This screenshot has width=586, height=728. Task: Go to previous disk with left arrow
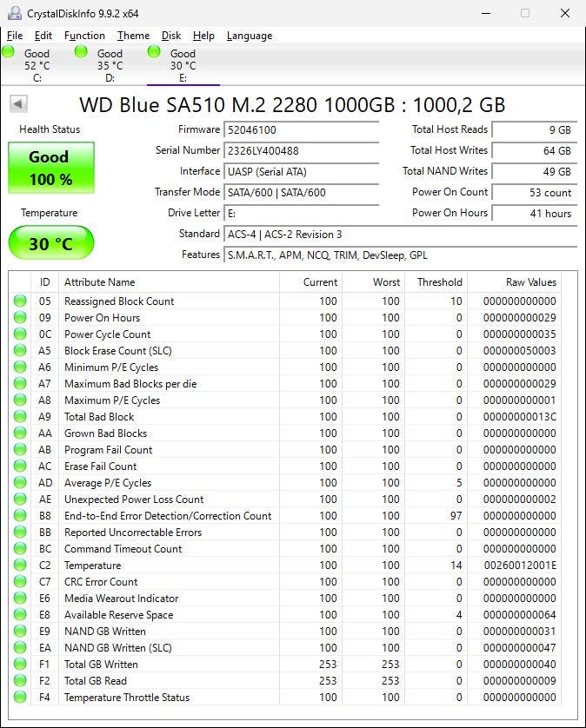(x=18, y=103)
